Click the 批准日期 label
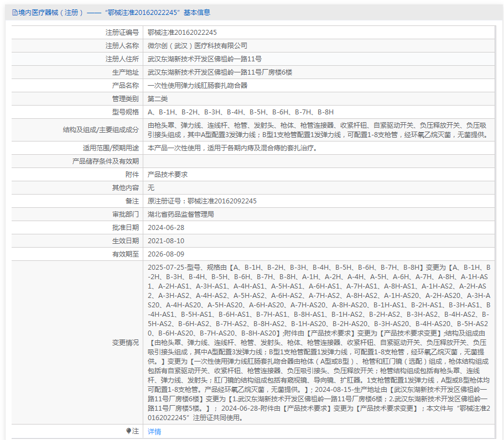The height and width of the screenshot is (440, 504). pyautogui.click(x=126, y=228)
